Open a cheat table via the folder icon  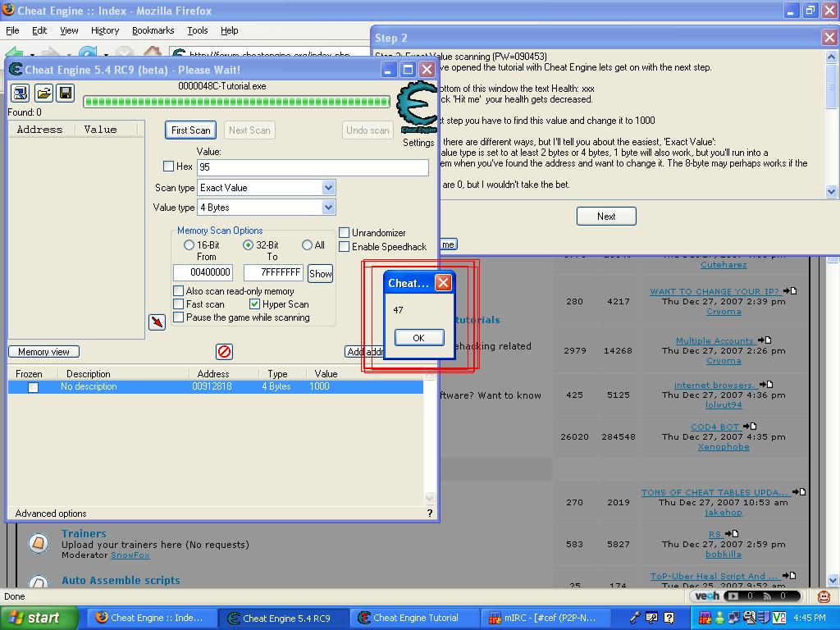point(43,94)
